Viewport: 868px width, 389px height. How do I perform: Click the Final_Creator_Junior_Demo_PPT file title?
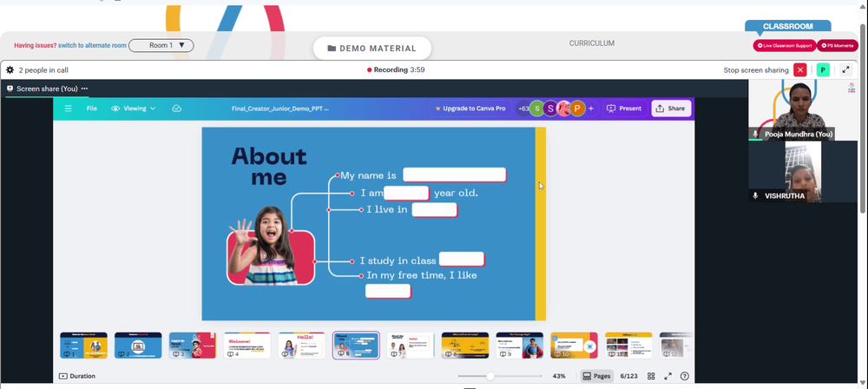pyautogui.click(x=280, y=109)
